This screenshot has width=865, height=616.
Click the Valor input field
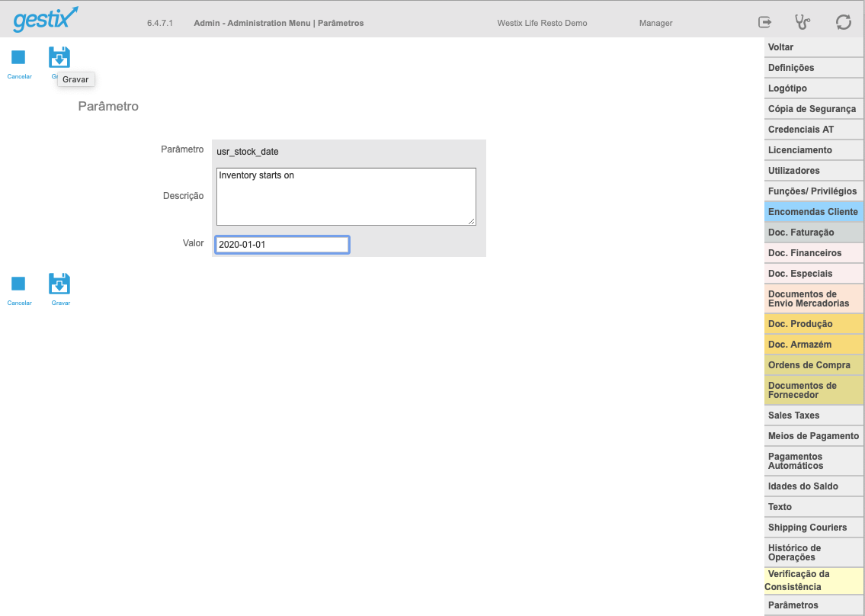tap(282, 245)
